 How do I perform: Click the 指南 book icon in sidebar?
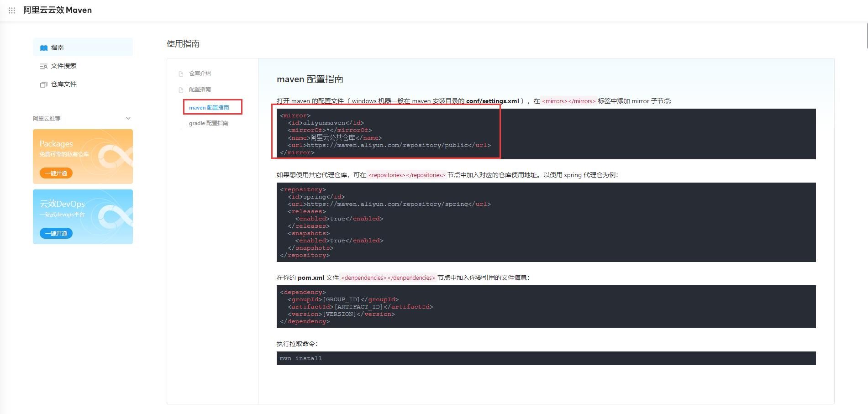[x=44, y=48]
